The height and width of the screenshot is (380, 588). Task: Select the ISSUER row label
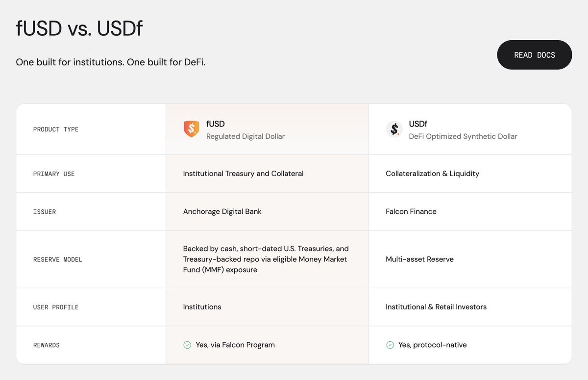(45, 212)
